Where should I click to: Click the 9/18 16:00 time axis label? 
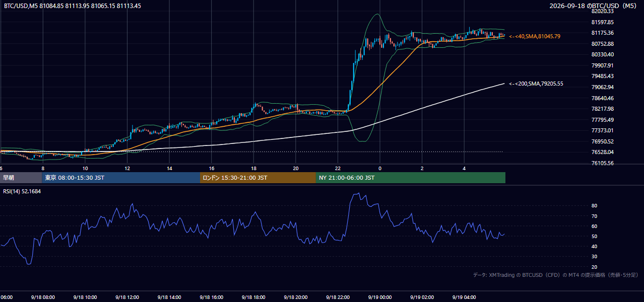[212, 297]
